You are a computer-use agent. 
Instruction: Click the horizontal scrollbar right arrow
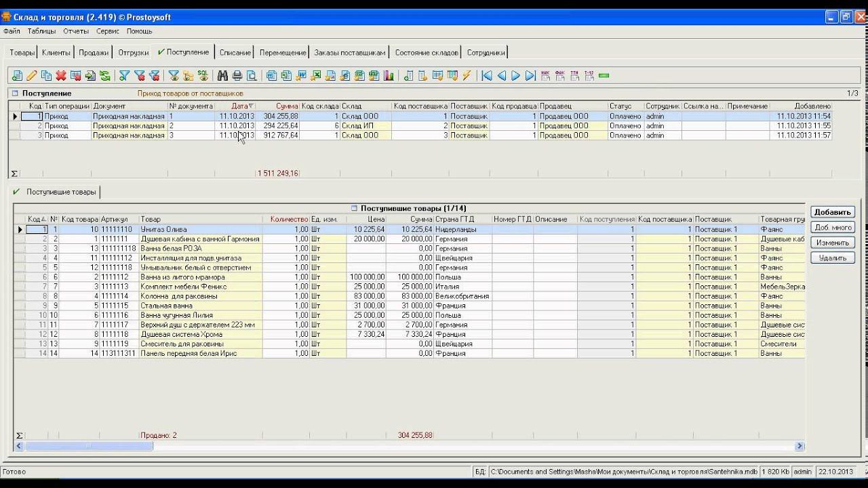tap(800, 446)
